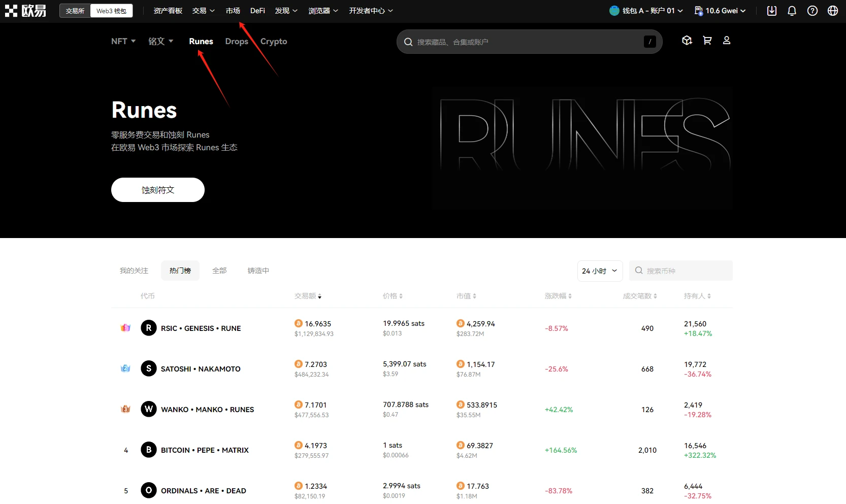
Task: Open the 10.6 Gwei gas dropdown
Action: point(720,11)
